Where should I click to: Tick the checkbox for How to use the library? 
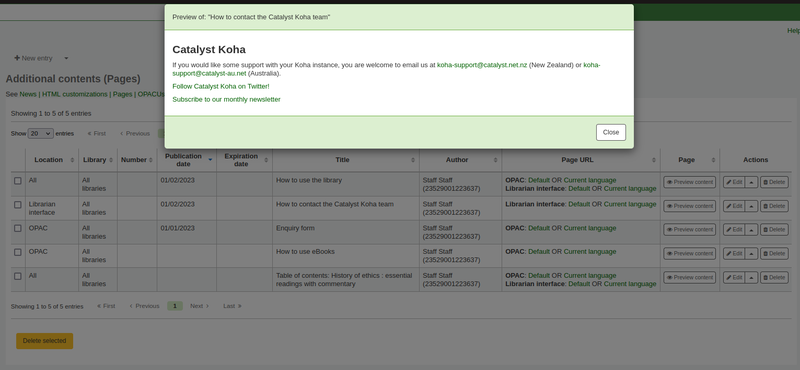(18, 181)
